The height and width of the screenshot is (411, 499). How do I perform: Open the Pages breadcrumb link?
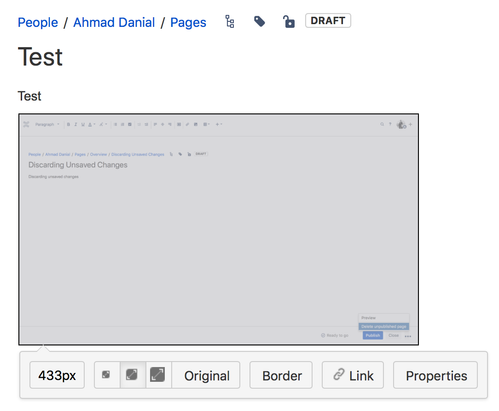(188, 23)
